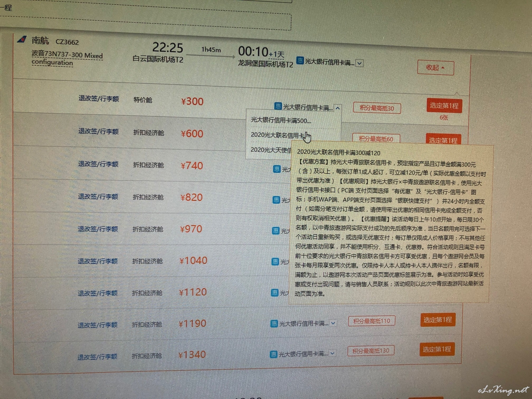
Task: Click the 6张 remaining tickets label
Action: pyautogui.click(x=444, y=118)
